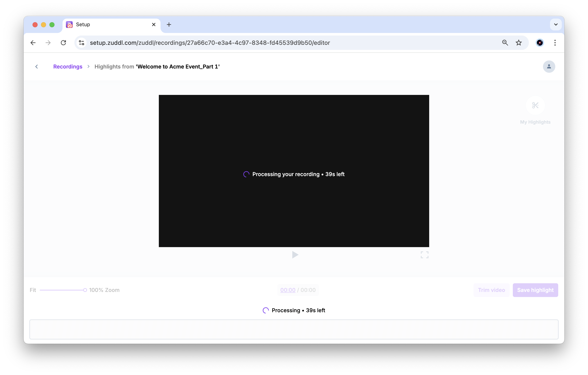Open Chrome's three-dot menu
The height and width of the screenshot is (375, 588).
(555, 43)
